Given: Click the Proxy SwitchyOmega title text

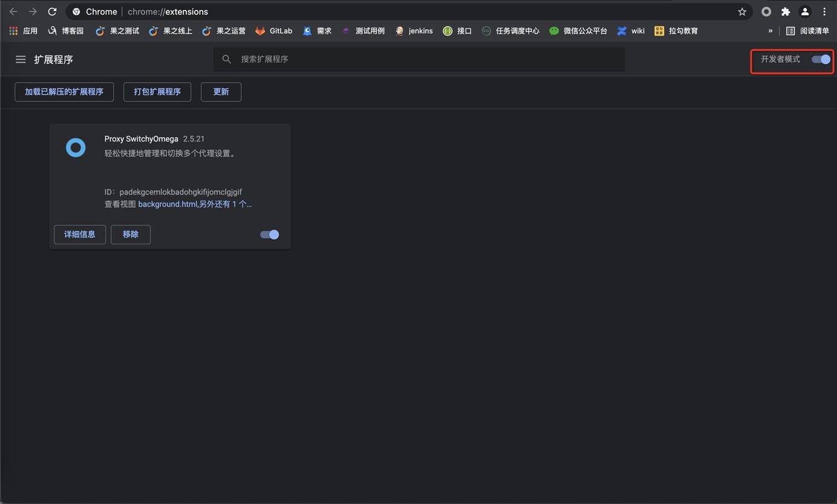Looking at the screenshot, I should (x=142, y=139).
